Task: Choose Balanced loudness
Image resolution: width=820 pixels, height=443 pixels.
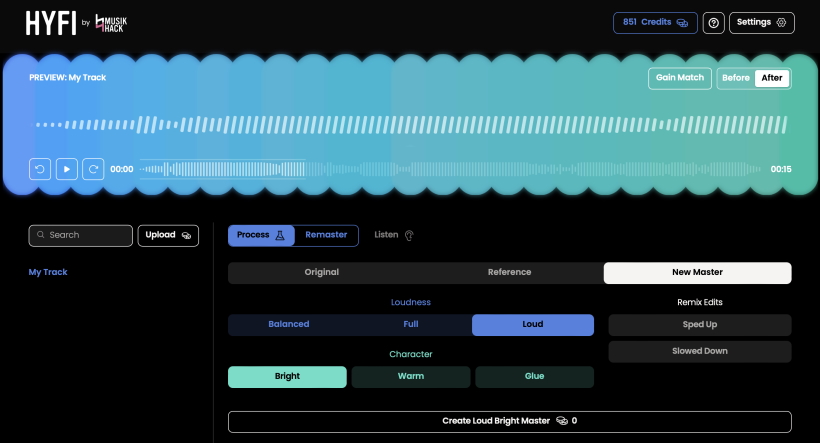Action: pyautogui.click(x=289, y=325)
